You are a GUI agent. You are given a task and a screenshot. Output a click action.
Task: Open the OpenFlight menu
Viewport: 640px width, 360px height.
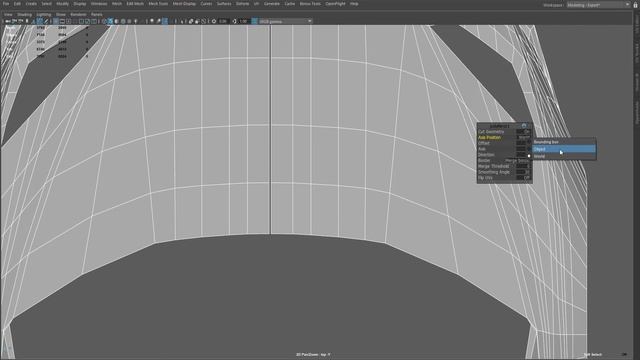click(x=336, y=4)
